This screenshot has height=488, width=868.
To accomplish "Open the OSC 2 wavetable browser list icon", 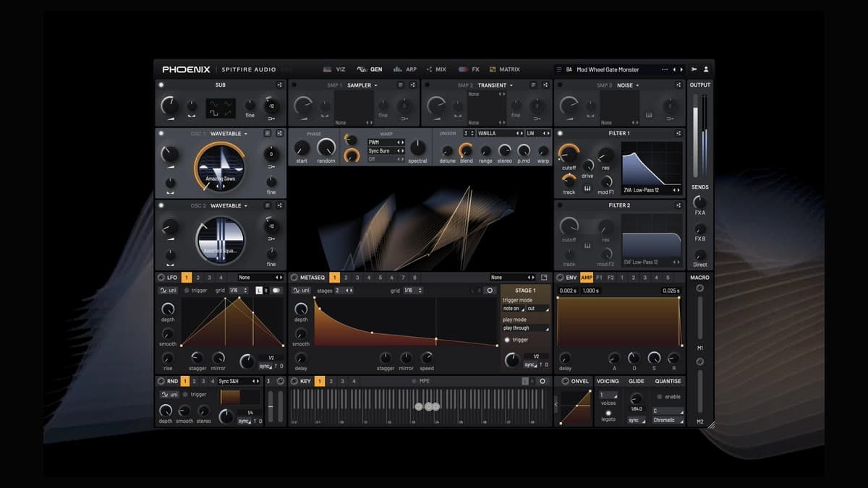I will pos(267,206).
